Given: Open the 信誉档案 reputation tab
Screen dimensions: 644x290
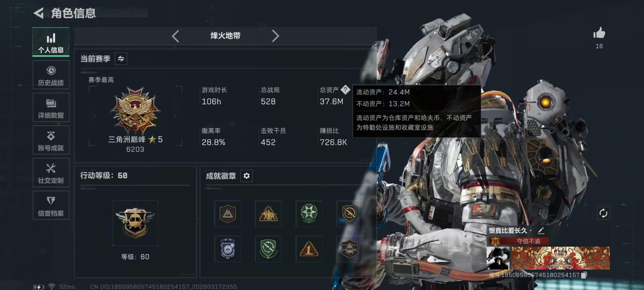Looking at the screenshot, I should (51, 205).
